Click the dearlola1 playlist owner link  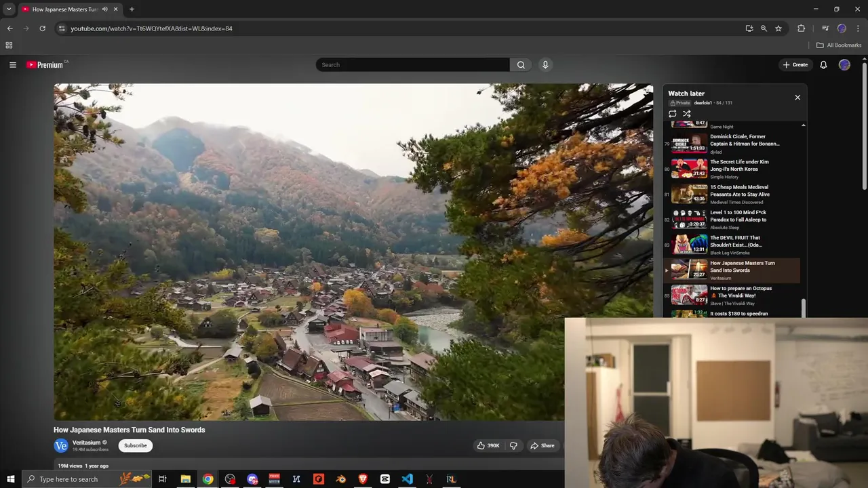tap(703, 103)
